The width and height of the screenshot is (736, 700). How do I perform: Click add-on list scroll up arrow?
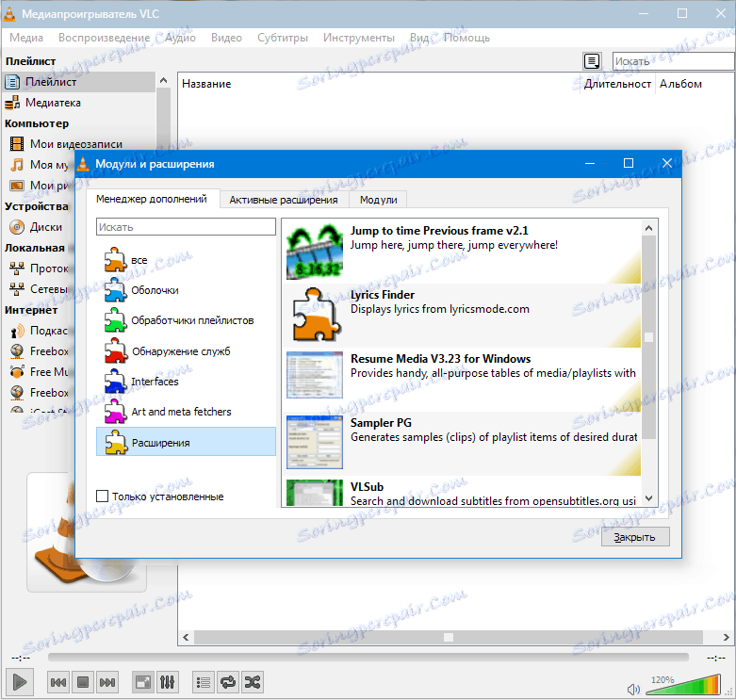[648, 228]
